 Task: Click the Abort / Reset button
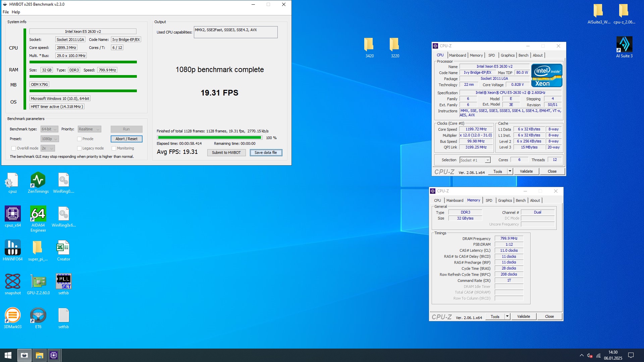pyautogui.click(x=126, y=139)
